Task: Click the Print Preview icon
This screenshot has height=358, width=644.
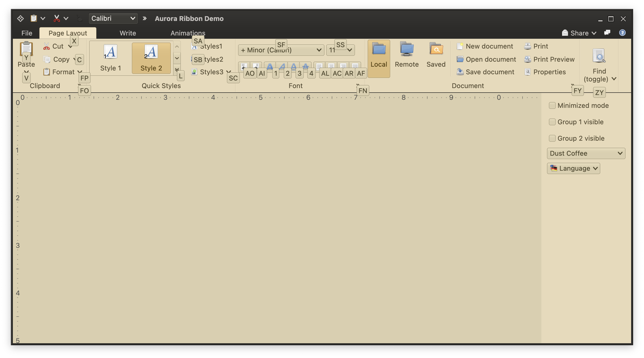Action: click(x=528, y=59)
